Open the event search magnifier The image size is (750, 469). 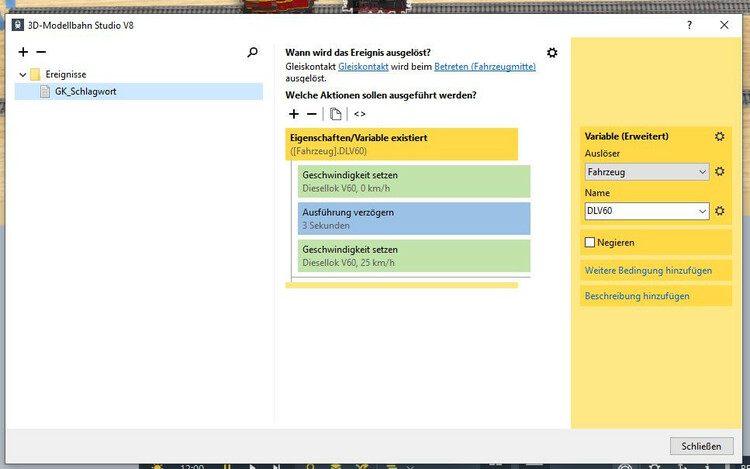coord(253,52)
